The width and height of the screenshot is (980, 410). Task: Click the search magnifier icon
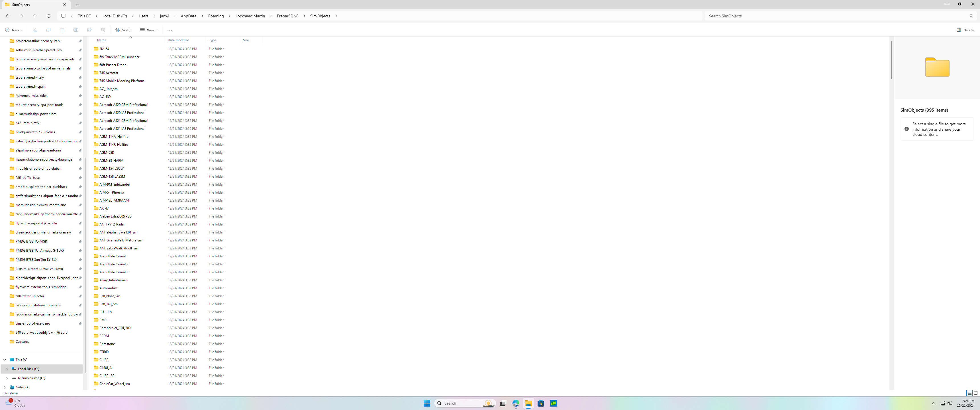(x=971, y=16)
